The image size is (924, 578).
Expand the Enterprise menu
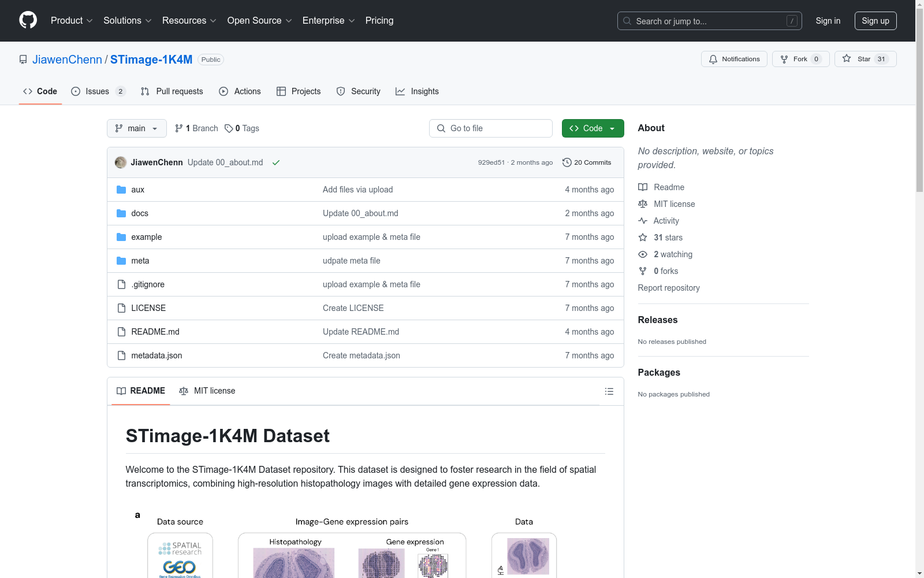tap(329, 20)
